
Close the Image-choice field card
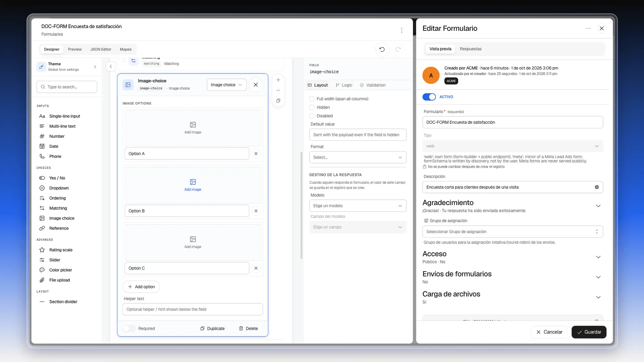pos(256,85)
